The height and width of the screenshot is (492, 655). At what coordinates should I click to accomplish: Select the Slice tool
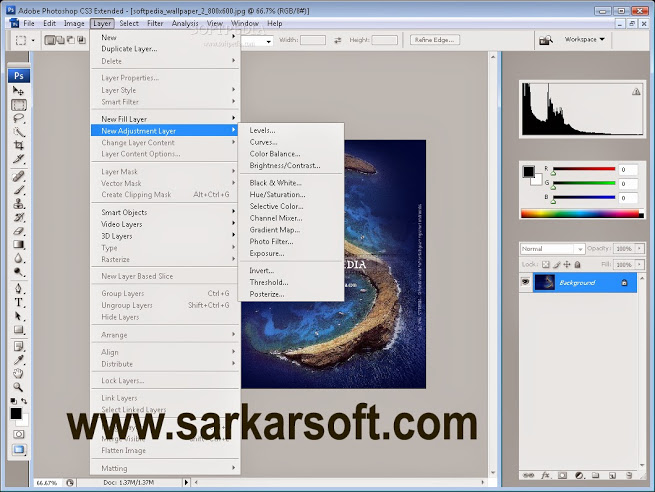pos(18,159)
